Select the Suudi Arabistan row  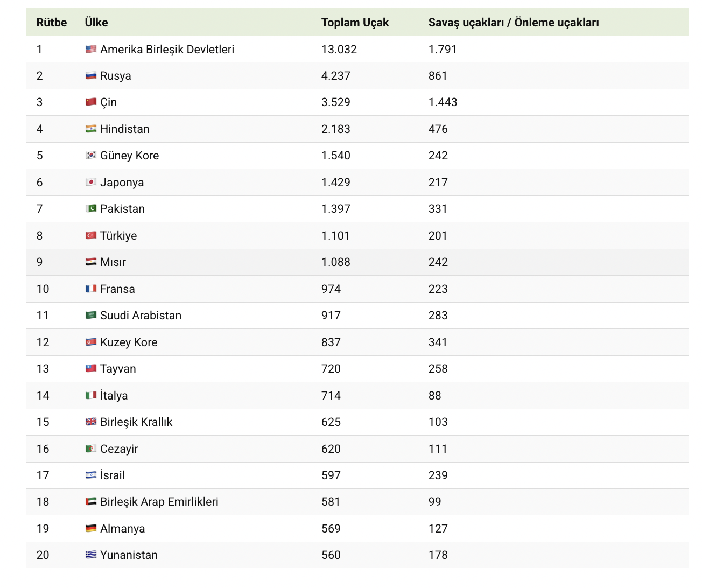(x=140, y=315)
